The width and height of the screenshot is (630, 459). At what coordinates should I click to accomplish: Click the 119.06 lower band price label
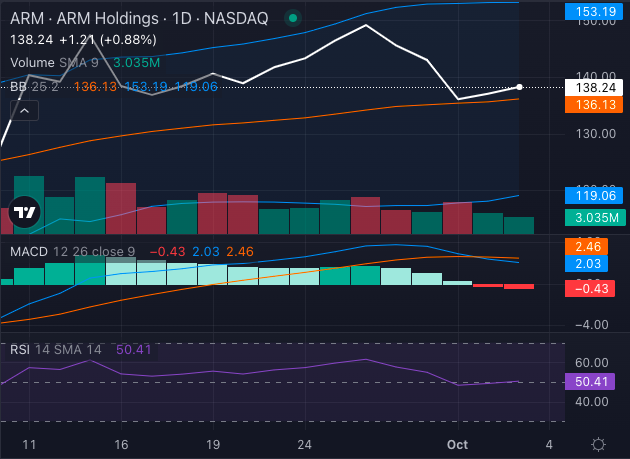pyautogui.click(x=594, y=196)
